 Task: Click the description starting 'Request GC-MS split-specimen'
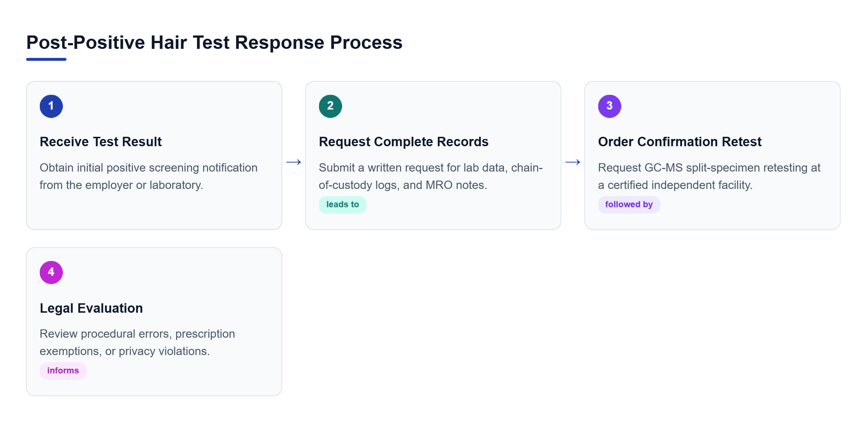click(709, 176)
